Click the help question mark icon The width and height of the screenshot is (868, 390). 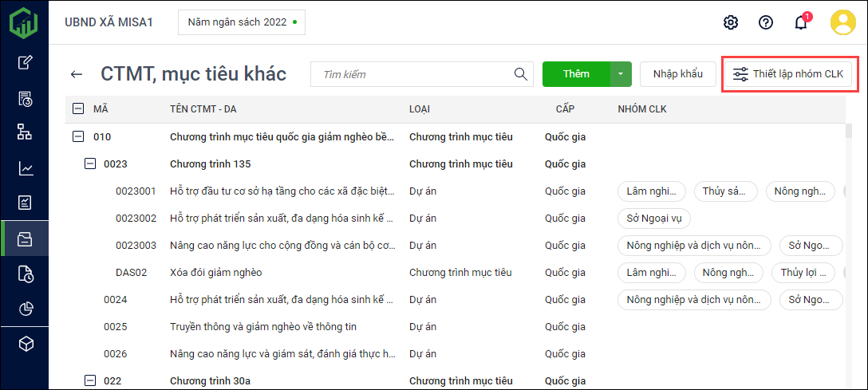tap(766, 22)
